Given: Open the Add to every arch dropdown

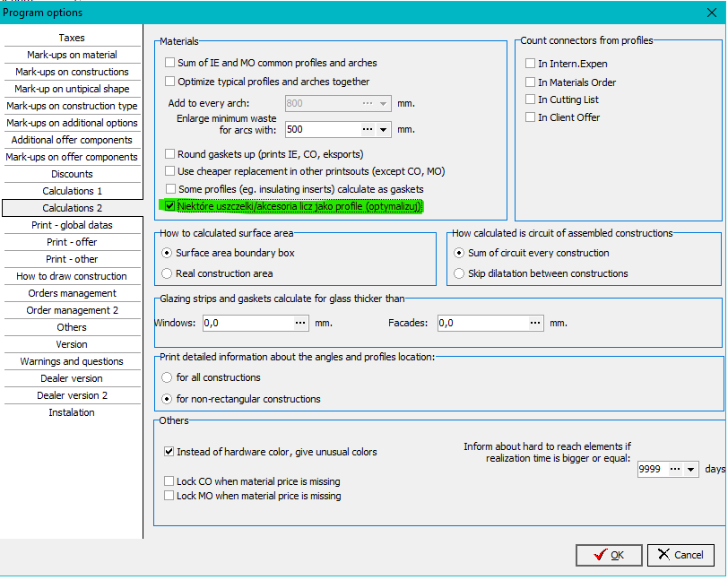Looking at the screenshot, I should [x=384, y=103].
